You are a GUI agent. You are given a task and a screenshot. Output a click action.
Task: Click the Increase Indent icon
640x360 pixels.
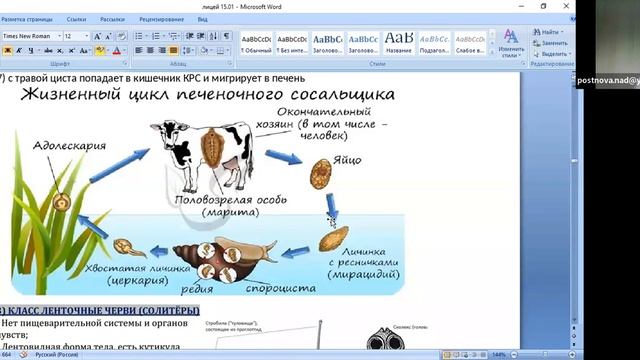(x=201, y=36)
